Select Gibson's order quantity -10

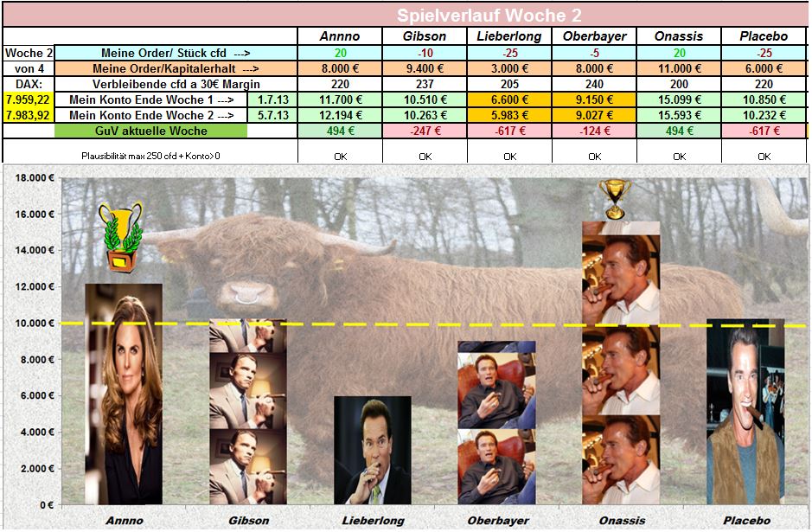tap(425, 53)
